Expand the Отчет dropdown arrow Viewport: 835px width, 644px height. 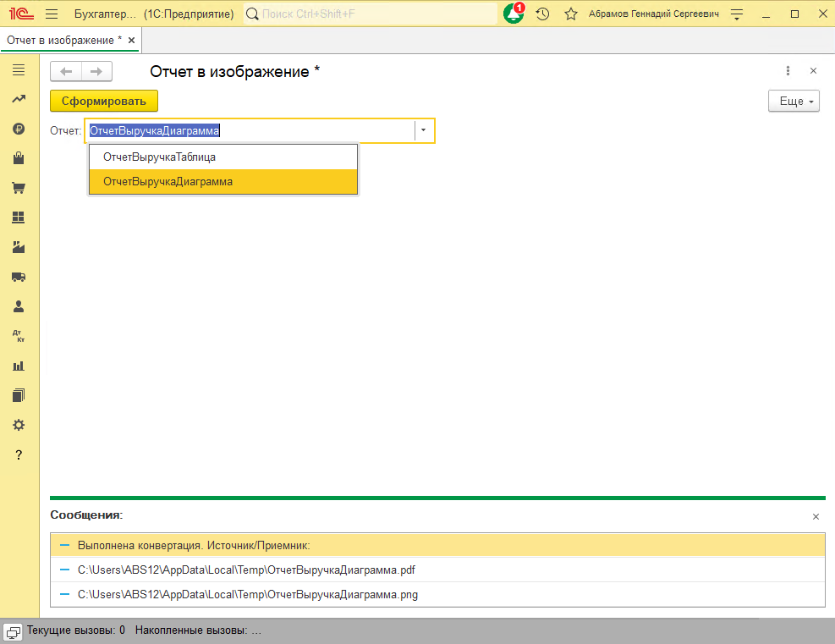(424, 130)
